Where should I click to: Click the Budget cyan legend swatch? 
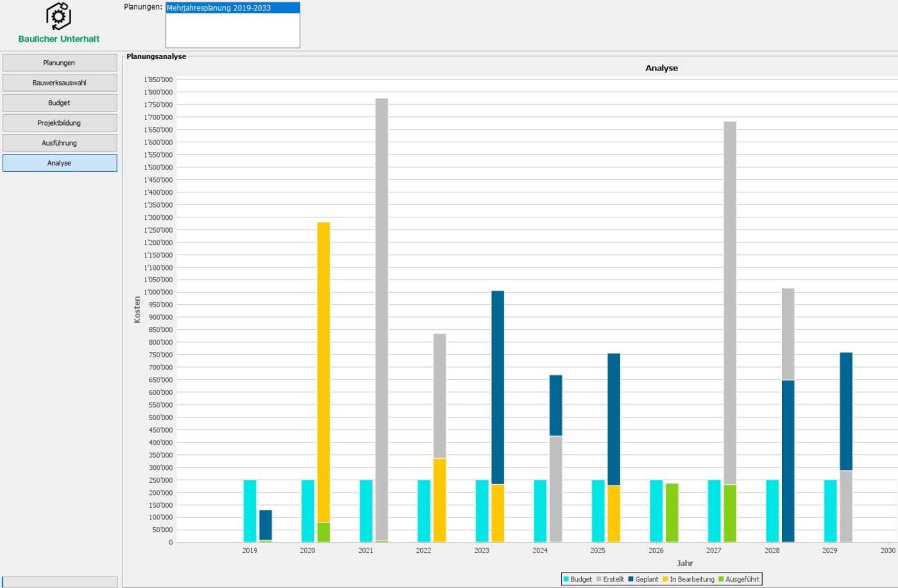pyautogui.click(x=566, y=579)
